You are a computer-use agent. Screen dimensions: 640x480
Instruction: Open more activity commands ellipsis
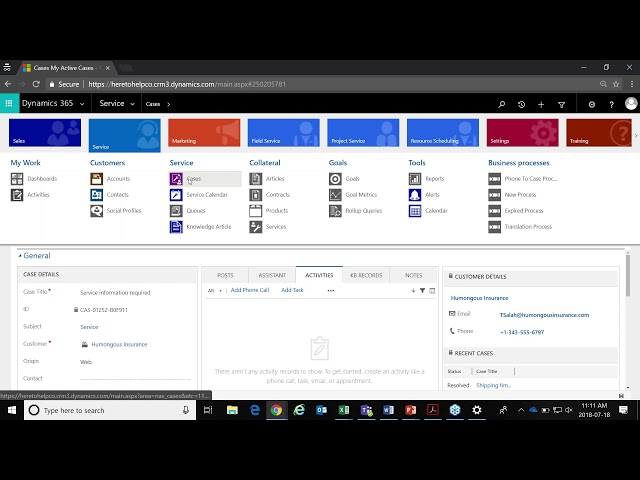point(331,291)
